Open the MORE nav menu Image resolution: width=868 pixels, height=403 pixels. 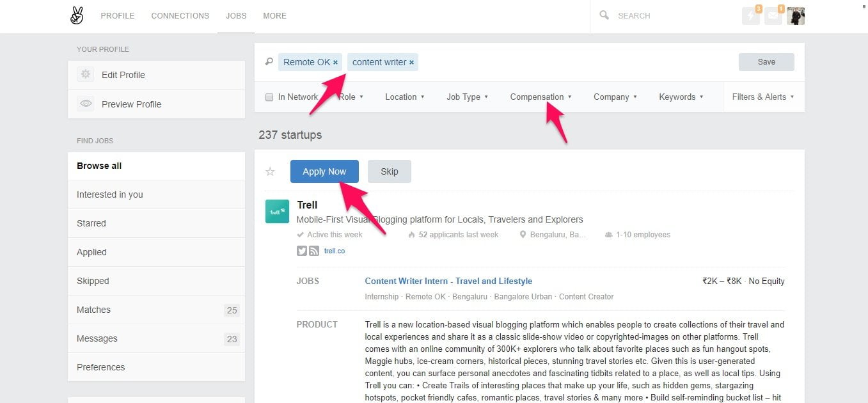[x=274, y=16]
